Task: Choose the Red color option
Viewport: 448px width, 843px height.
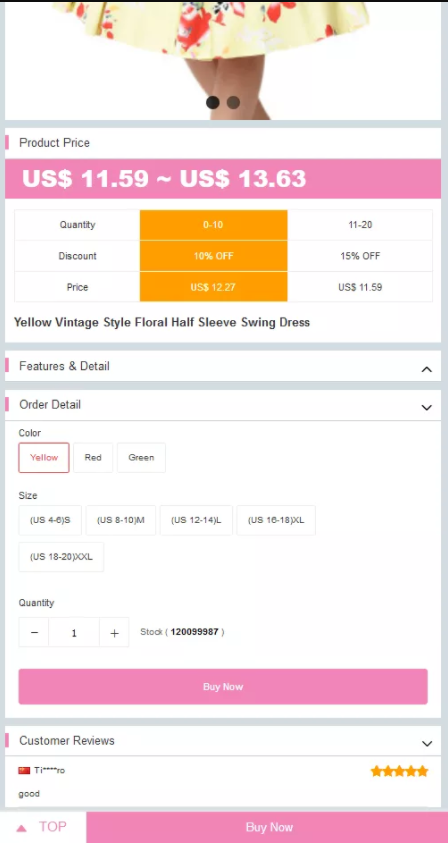Action: click(93, 458)
